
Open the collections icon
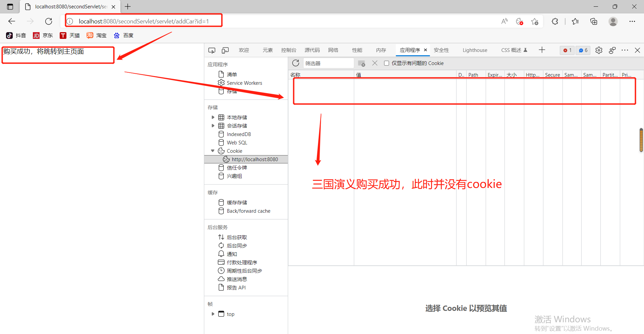pyautogui.click(x=594, y=21)
